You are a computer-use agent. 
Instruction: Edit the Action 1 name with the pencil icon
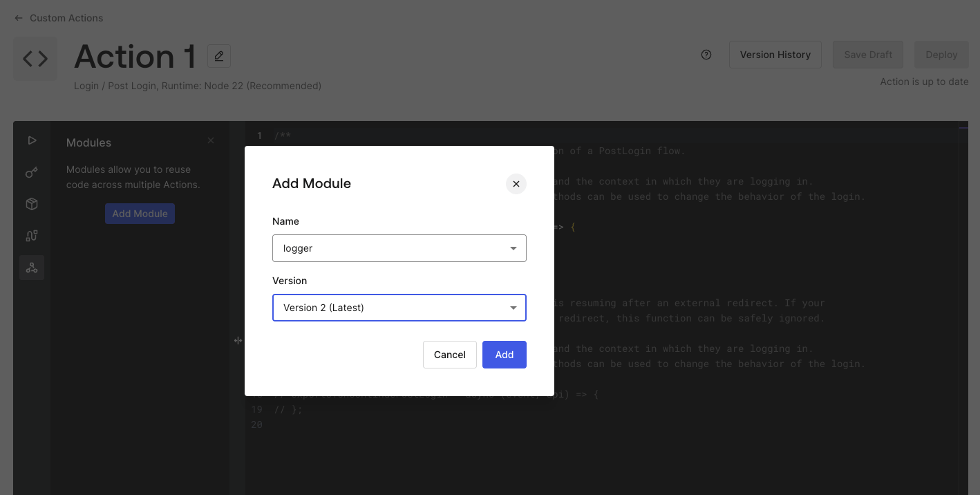pos(219,56)
